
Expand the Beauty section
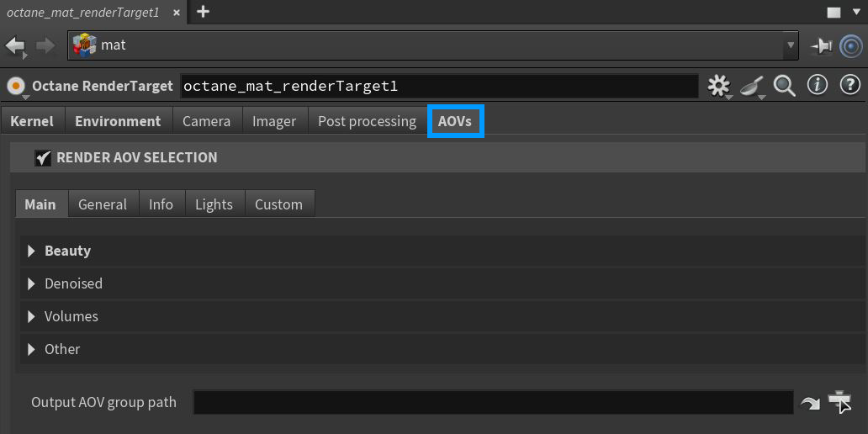32,251
